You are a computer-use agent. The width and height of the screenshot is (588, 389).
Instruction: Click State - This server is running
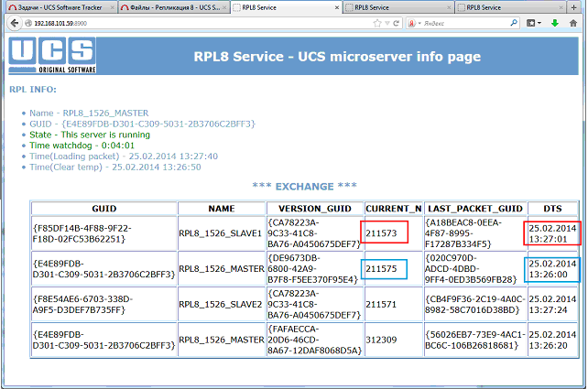[x=90, y=135]
